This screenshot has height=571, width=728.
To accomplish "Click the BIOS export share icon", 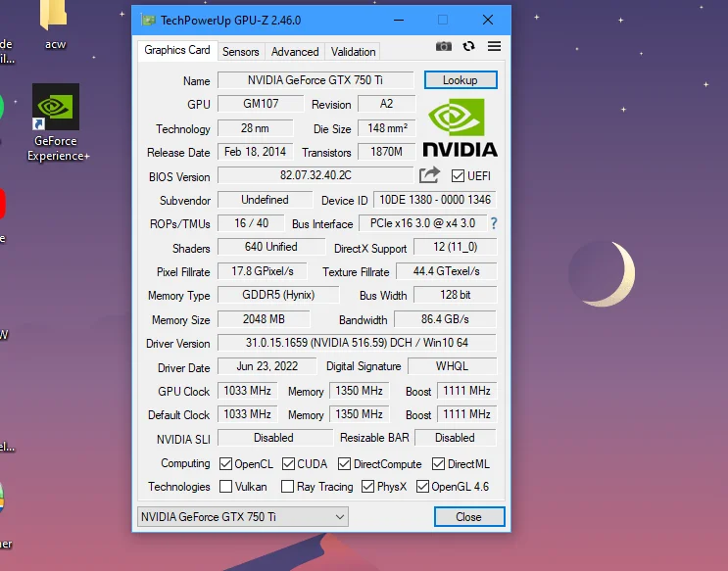I will coord(429,175).
